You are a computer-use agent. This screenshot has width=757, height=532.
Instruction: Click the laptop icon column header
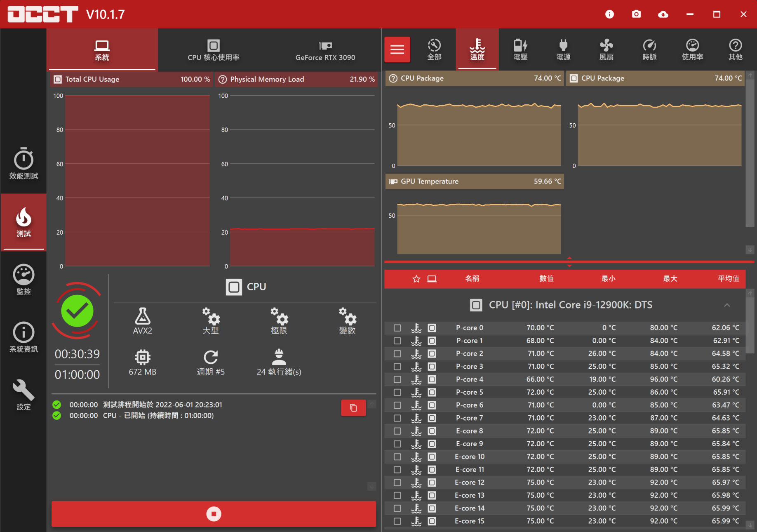coord(432,279)
